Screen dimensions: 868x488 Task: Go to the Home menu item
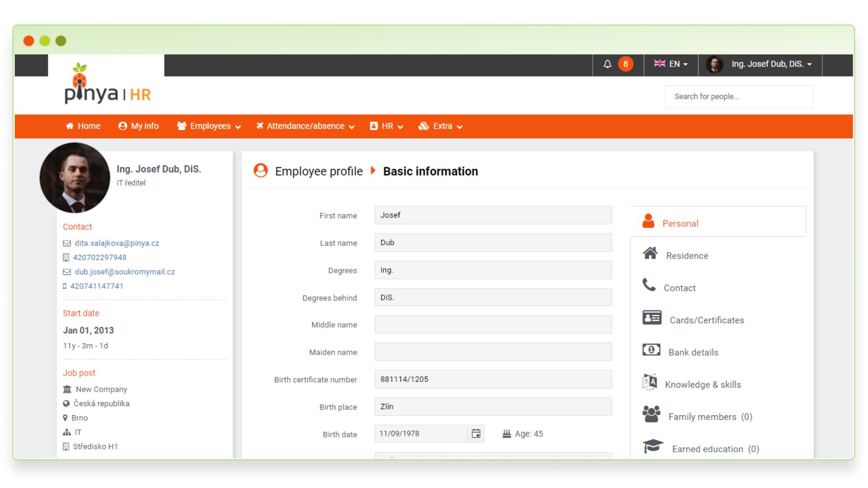(x=83, y=126)
